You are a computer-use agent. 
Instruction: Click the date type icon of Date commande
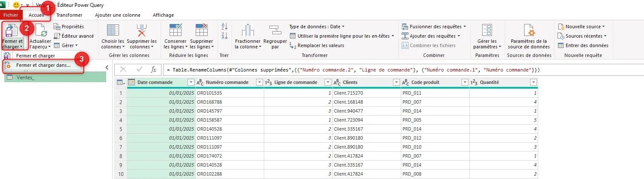[x=132, y=82]
